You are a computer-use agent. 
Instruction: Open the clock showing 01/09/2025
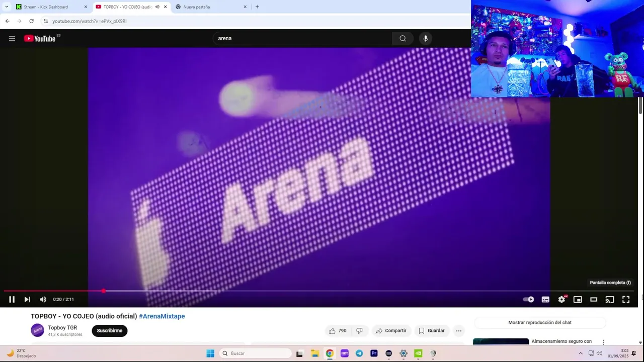[618, 353]
